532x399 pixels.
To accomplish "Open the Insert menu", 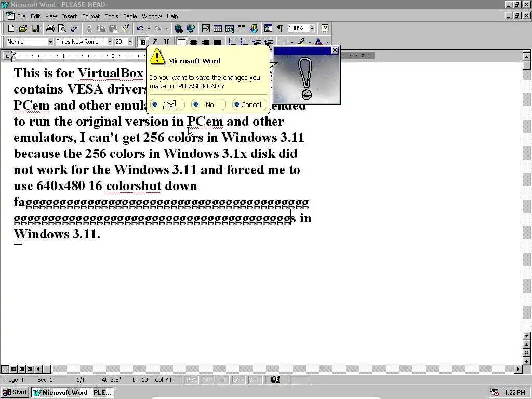I will pos(69,16).
